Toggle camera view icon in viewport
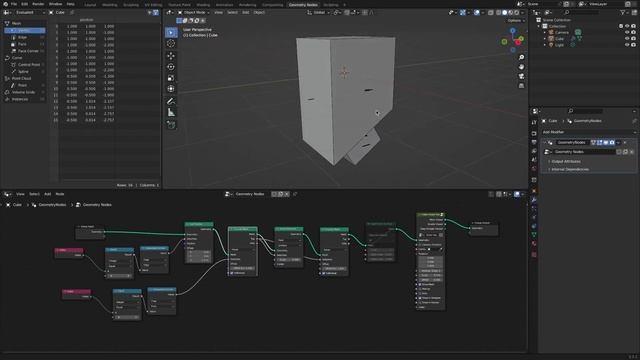Screen dimensions: 640x360 point(521,76)
